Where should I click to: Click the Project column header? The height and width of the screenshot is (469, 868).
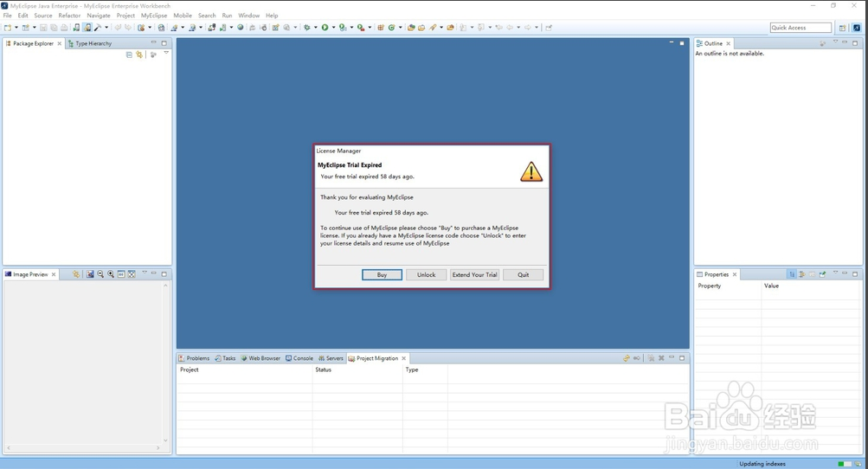(244, 369)
